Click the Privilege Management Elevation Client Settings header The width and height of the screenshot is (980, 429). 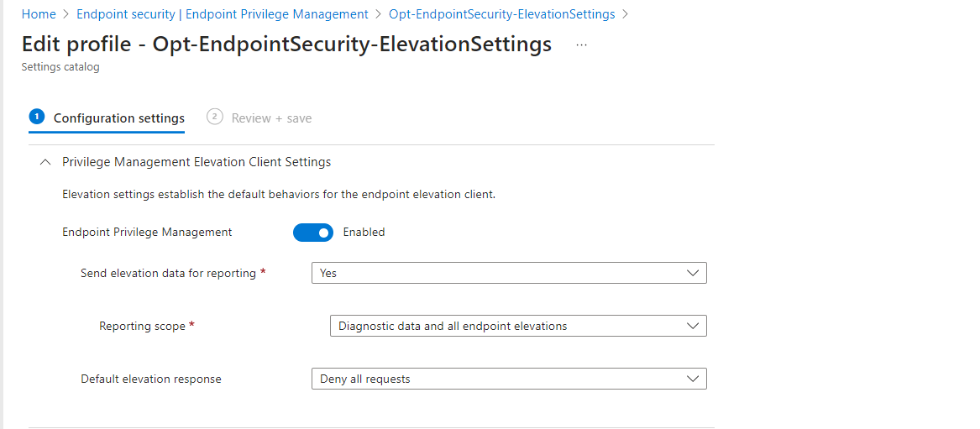197,162
